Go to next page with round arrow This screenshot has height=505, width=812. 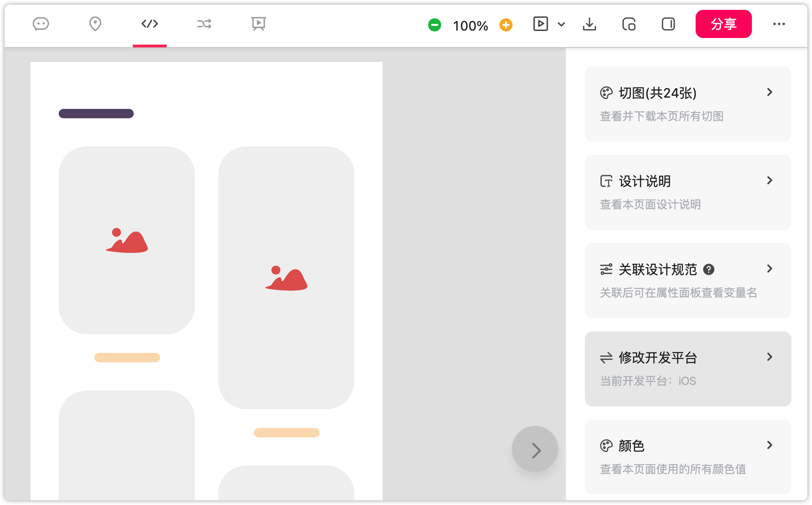[535, 450]
